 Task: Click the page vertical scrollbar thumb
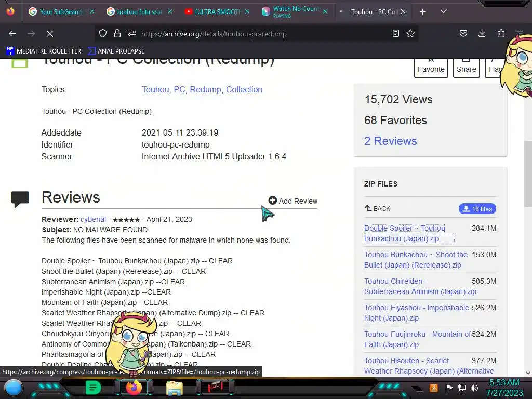(x=528, y=174)
